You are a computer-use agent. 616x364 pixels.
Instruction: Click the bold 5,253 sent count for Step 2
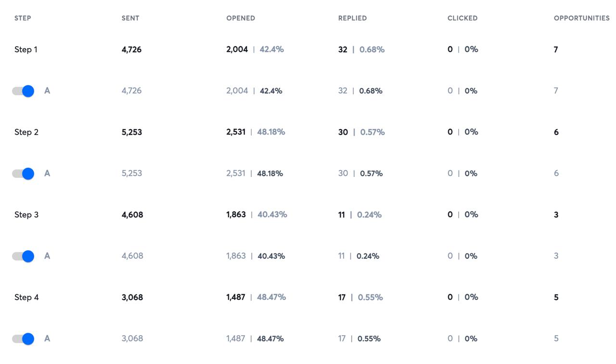click(x=132, y=132)
